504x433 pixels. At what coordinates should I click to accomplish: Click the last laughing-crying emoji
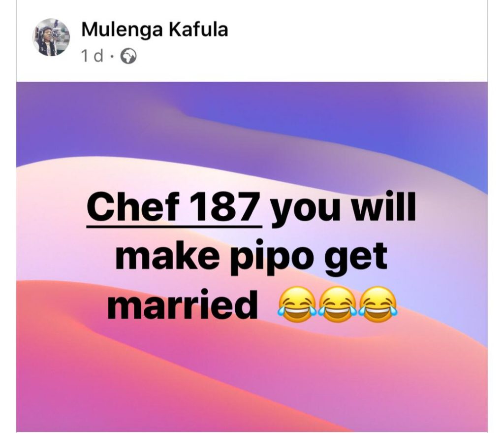pos(378,304)
